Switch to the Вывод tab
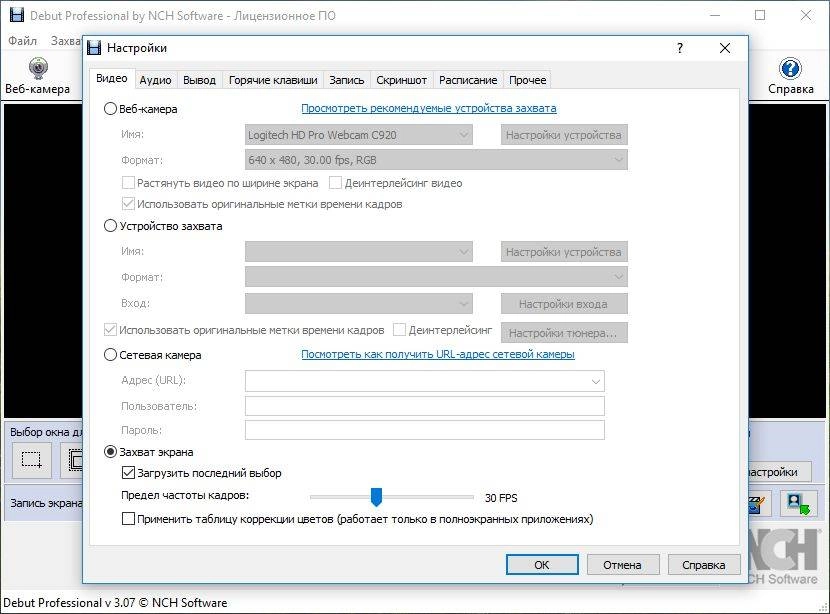 pos(200,80)
